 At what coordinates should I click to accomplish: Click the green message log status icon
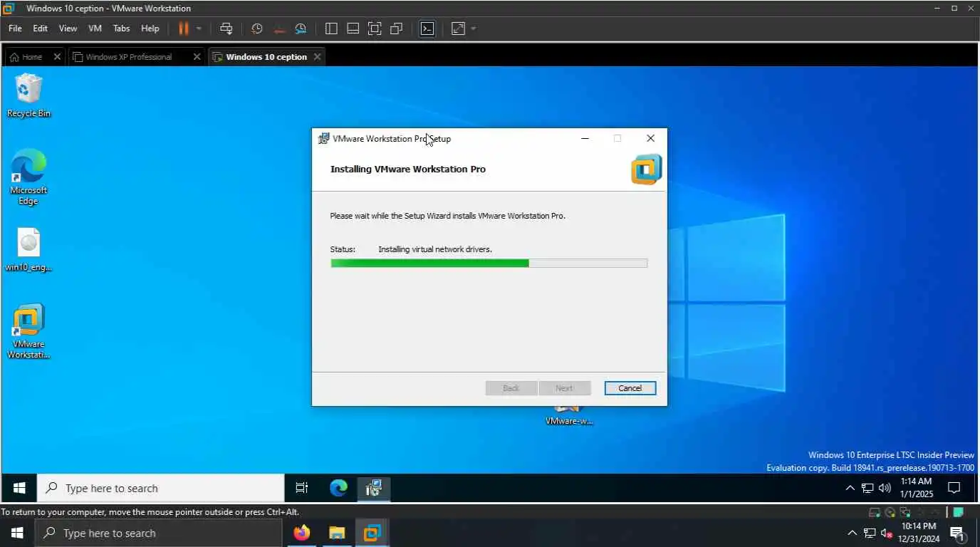click(x=959, y=512)
